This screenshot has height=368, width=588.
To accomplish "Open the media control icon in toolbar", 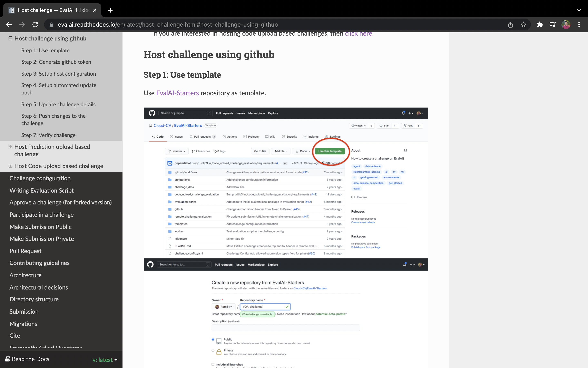I will tap(552, 25).
